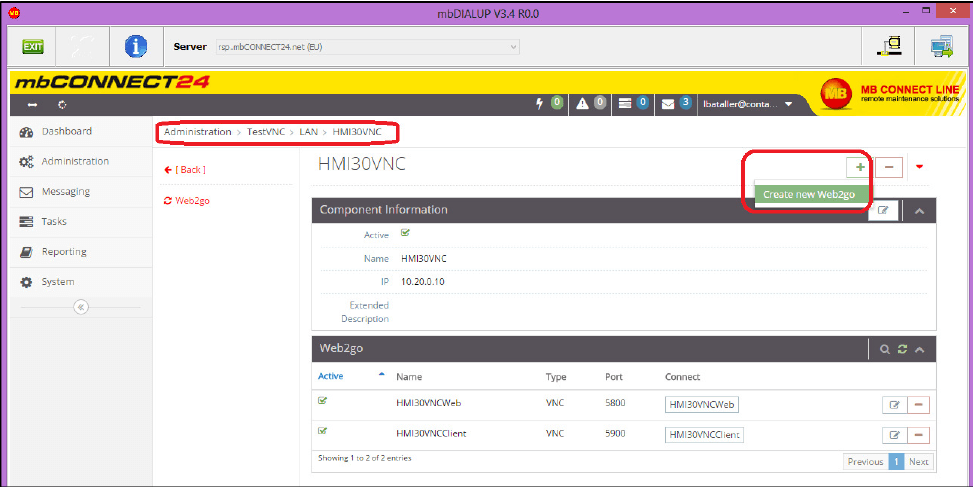This screenshot has width=973, height=487.
Task: Edit the HMI30VNCWeb entry
Action: coord(894,405)
